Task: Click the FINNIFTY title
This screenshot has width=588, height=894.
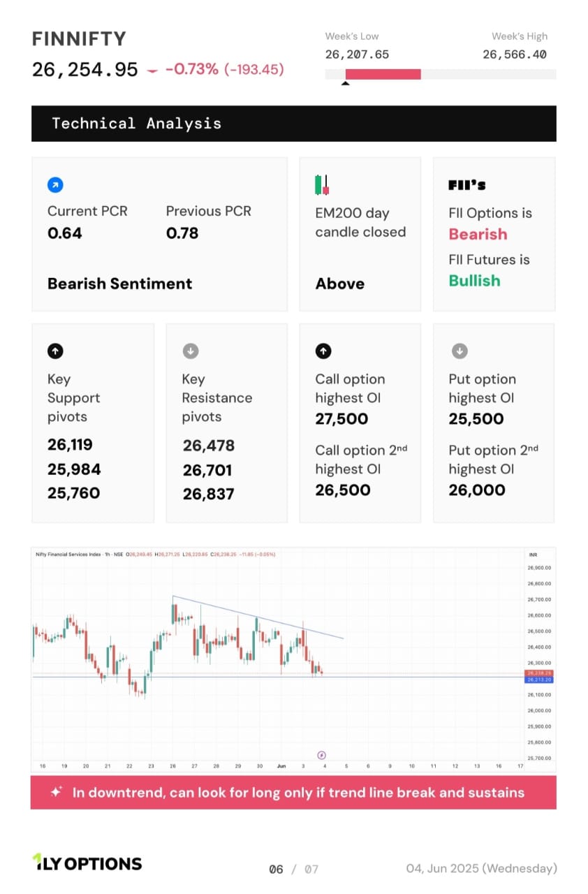Action: (79, 38)
